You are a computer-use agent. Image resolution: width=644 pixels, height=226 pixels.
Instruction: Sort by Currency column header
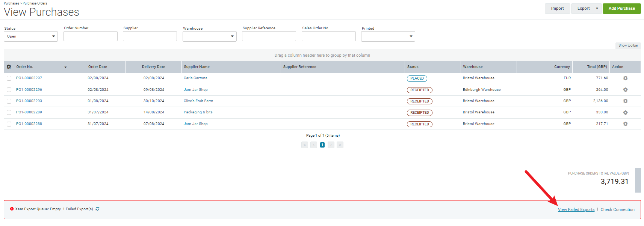coord(544,67)
